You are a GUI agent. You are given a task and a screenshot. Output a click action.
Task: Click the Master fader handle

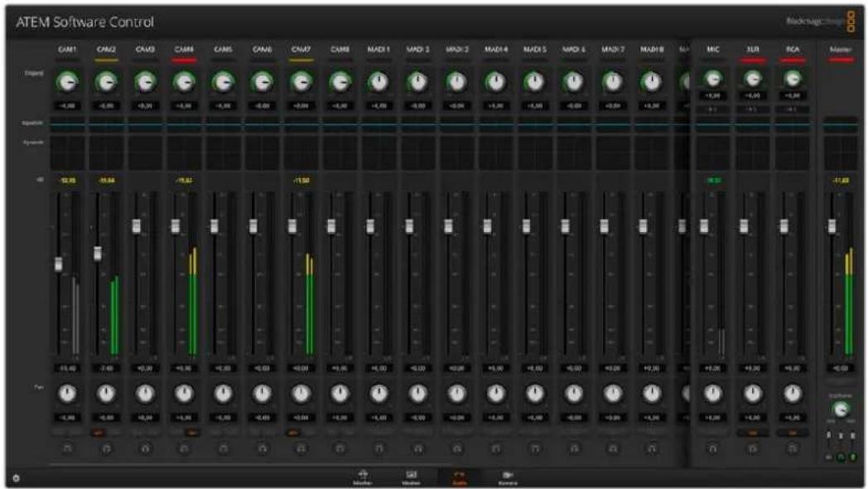click(x=832, y=226)
